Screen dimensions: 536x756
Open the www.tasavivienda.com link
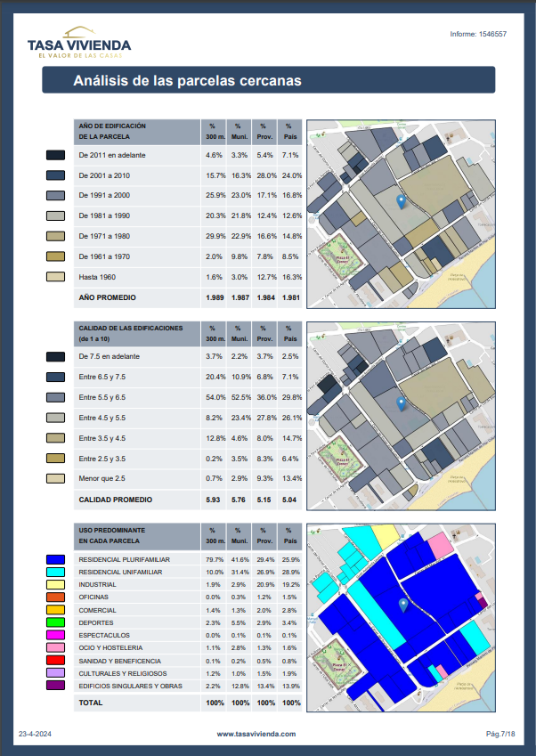coord(256,734)
